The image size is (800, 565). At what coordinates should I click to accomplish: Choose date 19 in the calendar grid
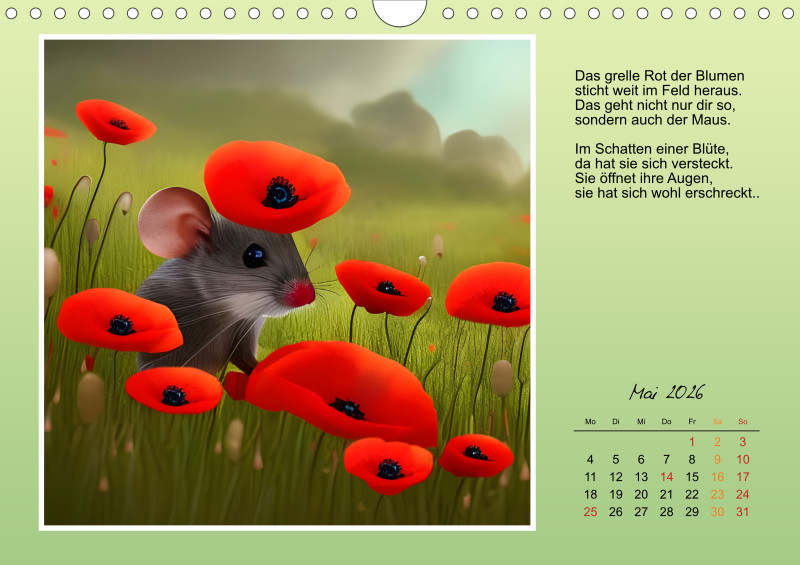click(x=616, y=494)
